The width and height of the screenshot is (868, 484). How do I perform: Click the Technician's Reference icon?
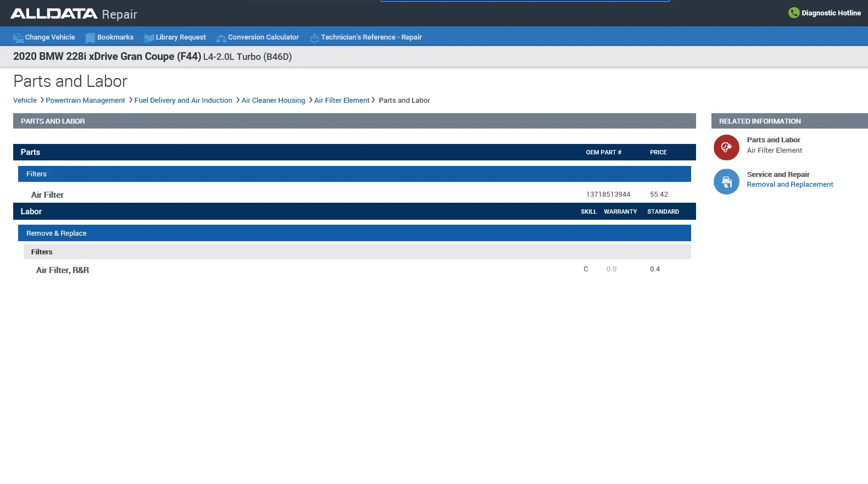point(314,38)
